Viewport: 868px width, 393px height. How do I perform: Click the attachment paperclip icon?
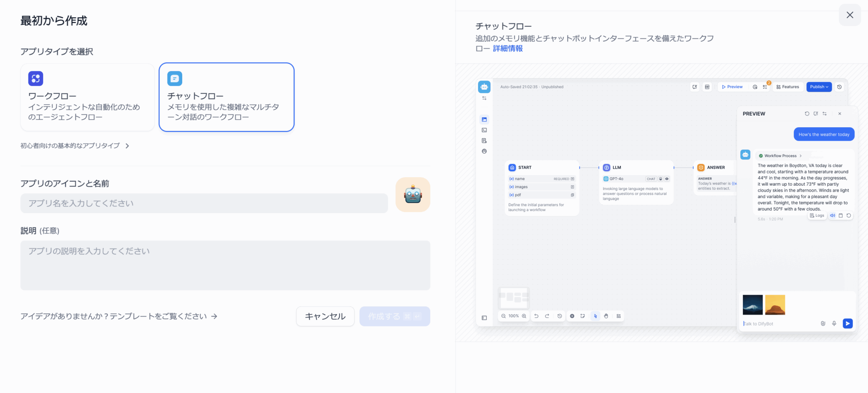point(823,323)
